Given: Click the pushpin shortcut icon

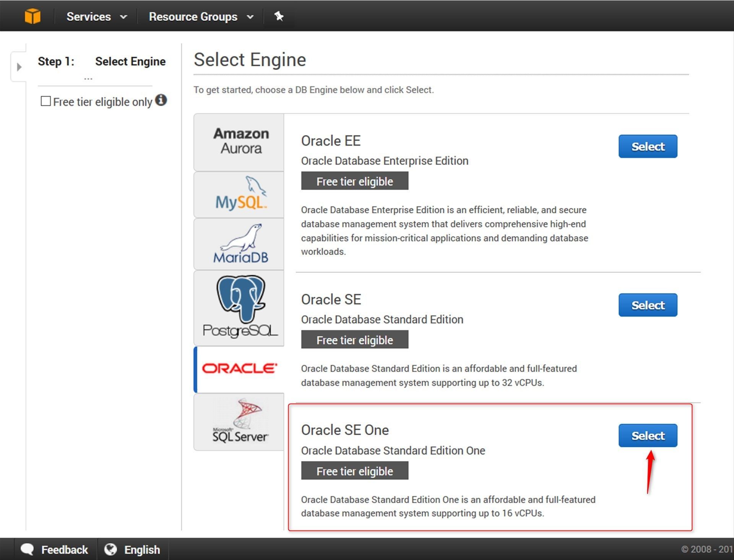Looking at the screenshot, I should (x=279, y=16).
